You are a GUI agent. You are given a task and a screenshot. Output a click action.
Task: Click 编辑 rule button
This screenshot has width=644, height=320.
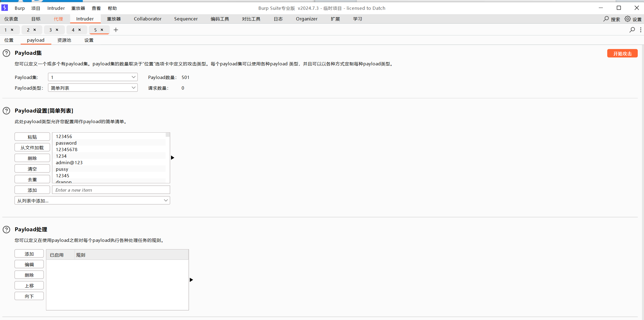29,264
